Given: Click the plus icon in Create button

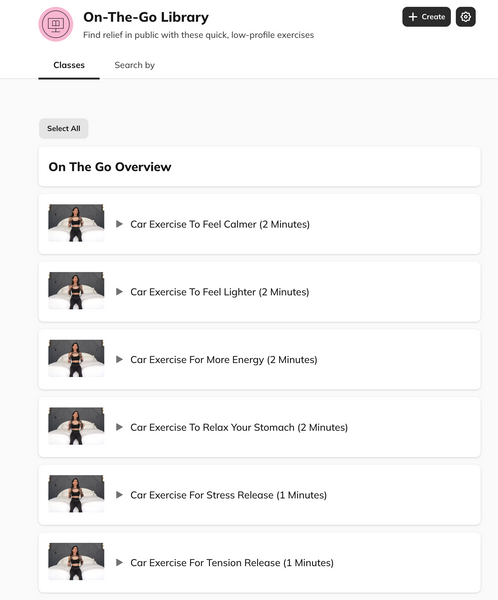Looking at the screenshot, I should coord(413,17).
